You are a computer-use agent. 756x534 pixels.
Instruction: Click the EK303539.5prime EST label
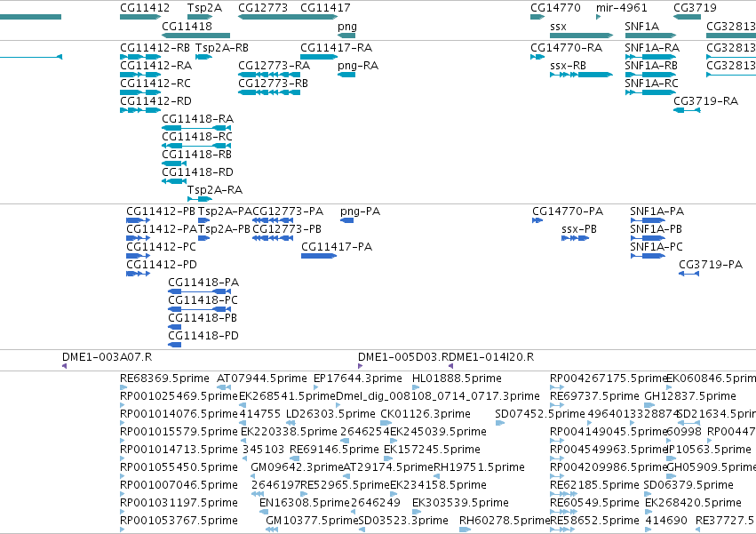(460, 503)
